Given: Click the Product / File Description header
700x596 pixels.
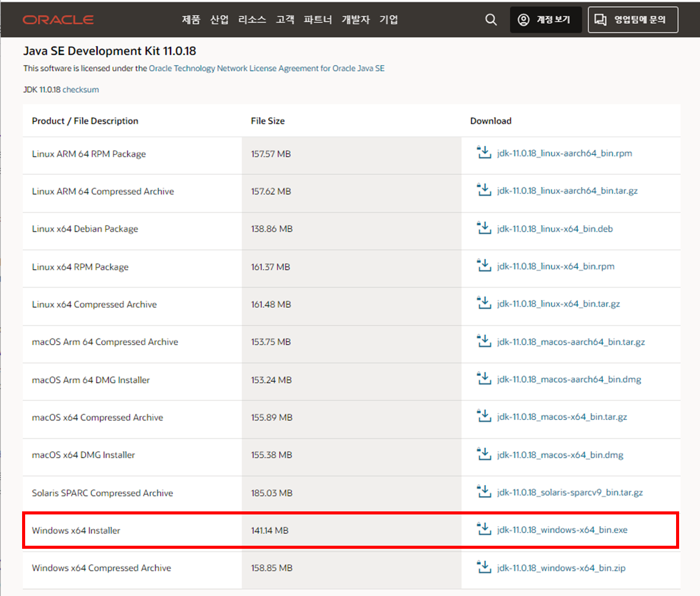Looking at the screenshot, I should pos(85,121).
